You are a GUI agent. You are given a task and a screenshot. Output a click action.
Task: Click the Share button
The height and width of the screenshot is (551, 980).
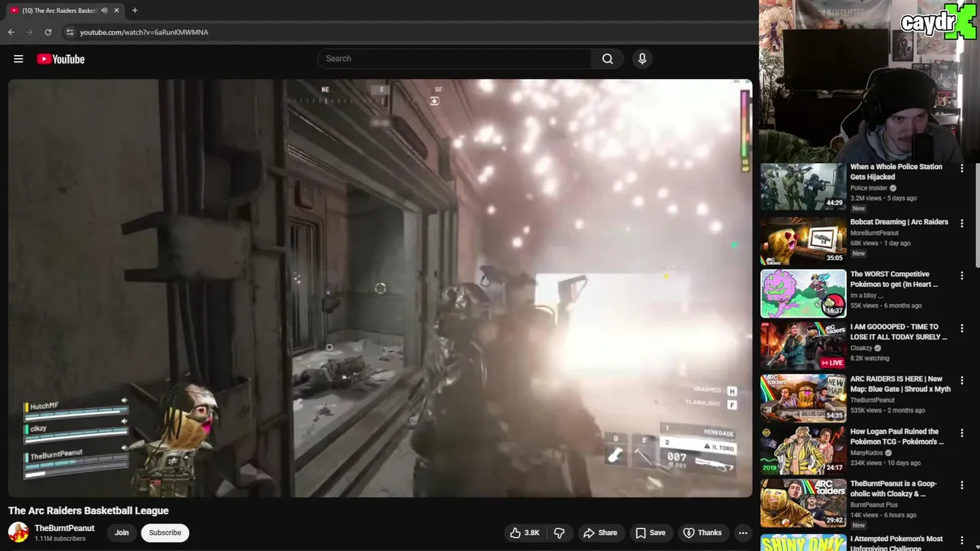(x=599, y=533)
